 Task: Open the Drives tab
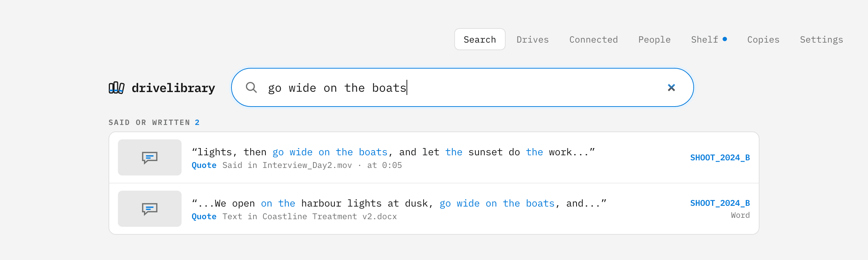tap(533, 39)
